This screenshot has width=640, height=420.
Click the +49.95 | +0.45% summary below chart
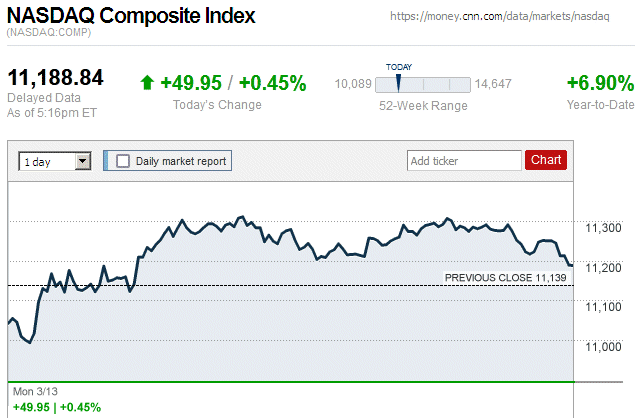click(x=57, y=407)
